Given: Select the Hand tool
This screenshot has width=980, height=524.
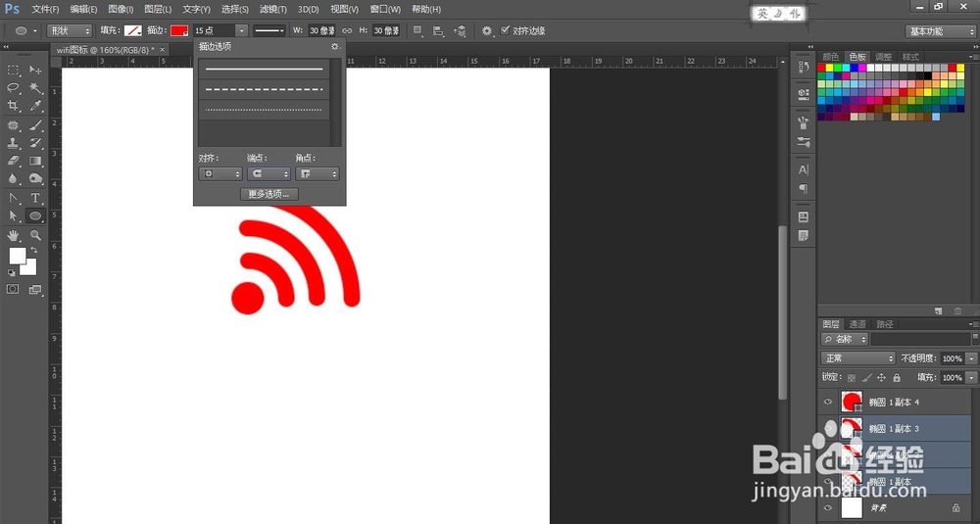Looking at the screenshot, I should click(13, 235).
